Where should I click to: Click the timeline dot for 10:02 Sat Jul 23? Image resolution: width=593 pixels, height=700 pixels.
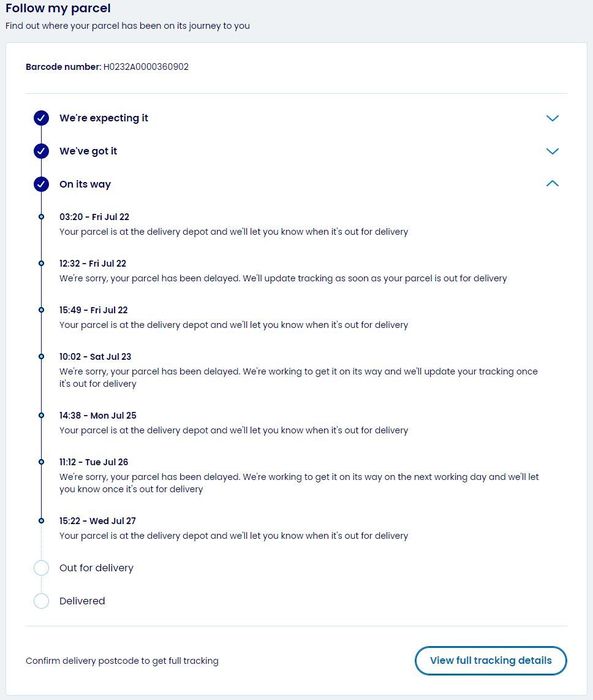41,356
